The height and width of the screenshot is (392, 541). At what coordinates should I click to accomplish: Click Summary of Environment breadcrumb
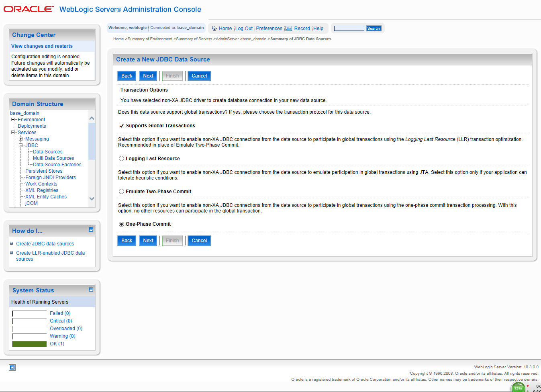[150, 39]
